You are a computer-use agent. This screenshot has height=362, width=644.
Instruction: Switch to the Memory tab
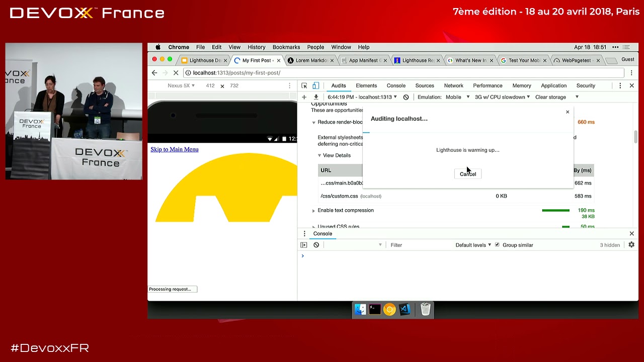click(522, 86)
